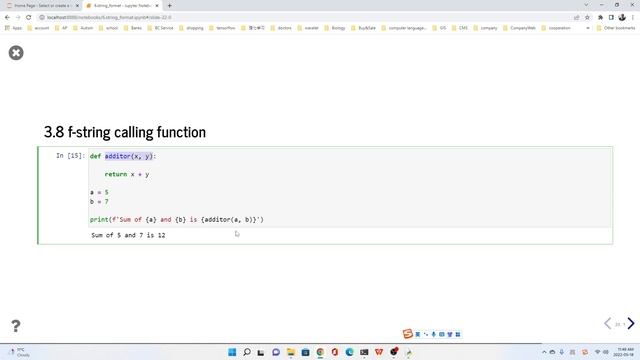Open the 'Other bookmarks' folder
Viewport: 640px width, 360px height.
click(x=616, y=28)
